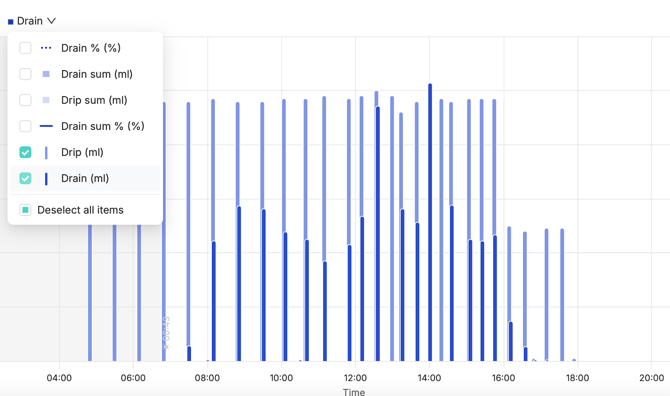The width and height of the screenshot is (670, 396).
Task: Tick the Drain sum % (%) checkbox
Action: coord(25,126)
